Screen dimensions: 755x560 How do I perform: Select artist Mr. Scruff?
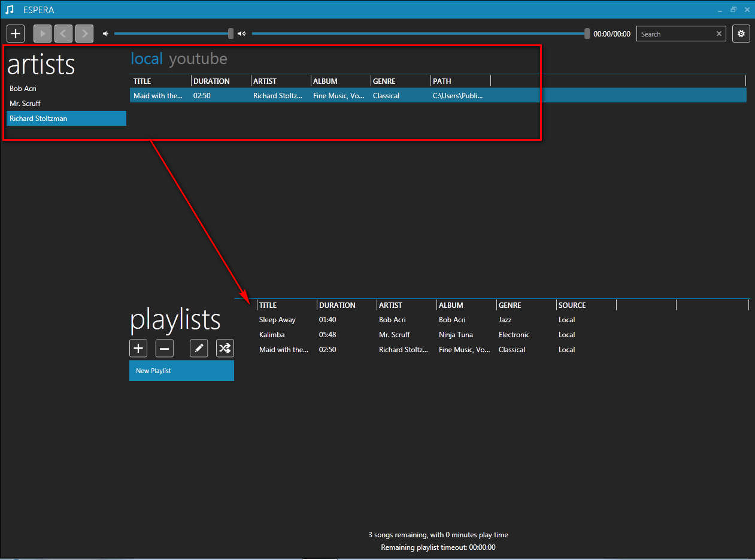pyautogui.click(x=25, y=104)
